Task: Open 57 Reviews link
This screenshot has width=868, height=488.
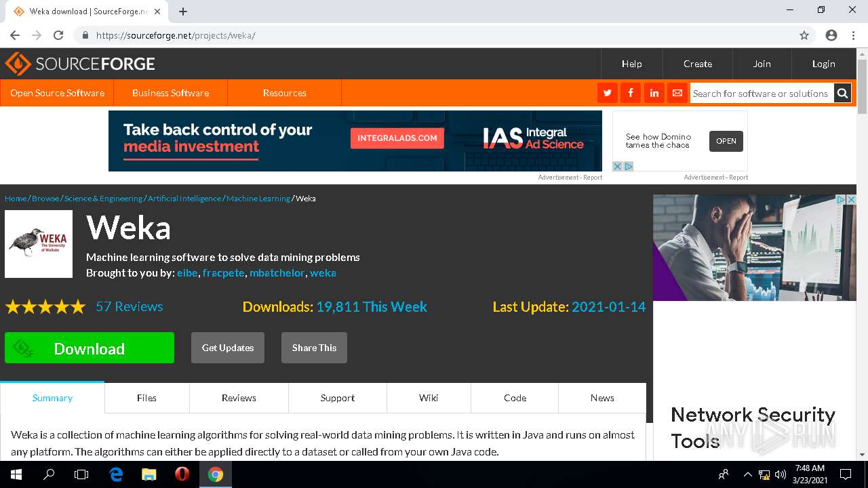Action: coord(129,306)
